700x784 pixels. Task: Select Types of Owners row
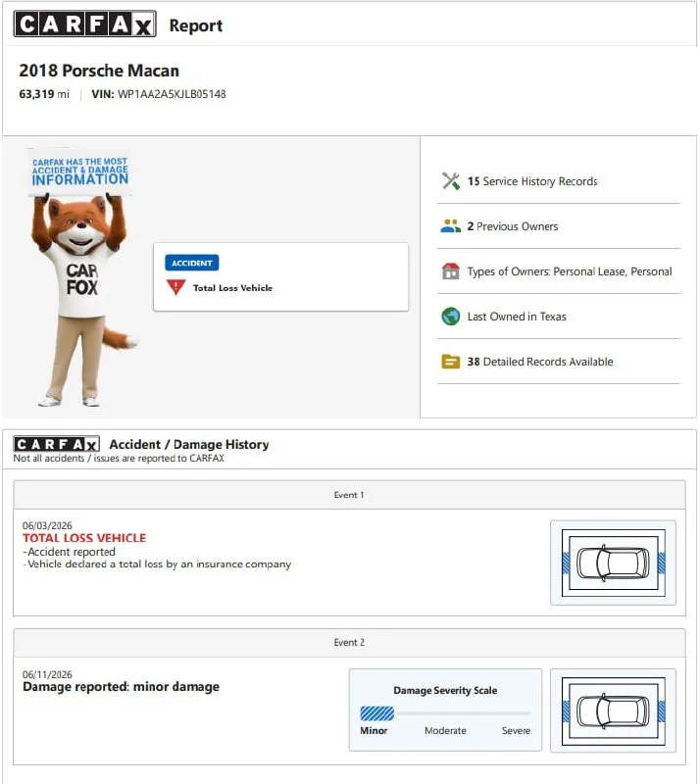point(559,271)
